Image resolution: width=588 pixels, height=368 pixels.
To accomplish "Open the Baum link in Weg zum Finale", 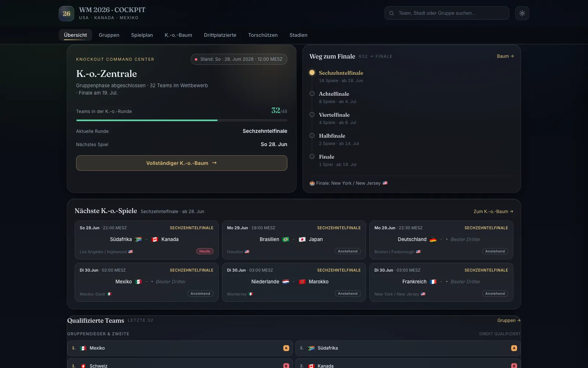I will tap(505, 56).
